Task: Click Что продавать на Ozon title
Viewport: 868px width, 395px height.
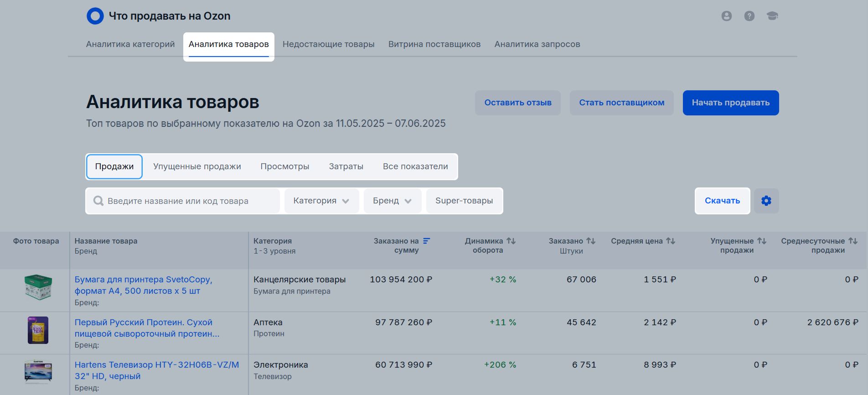Action: pos(170,16)
